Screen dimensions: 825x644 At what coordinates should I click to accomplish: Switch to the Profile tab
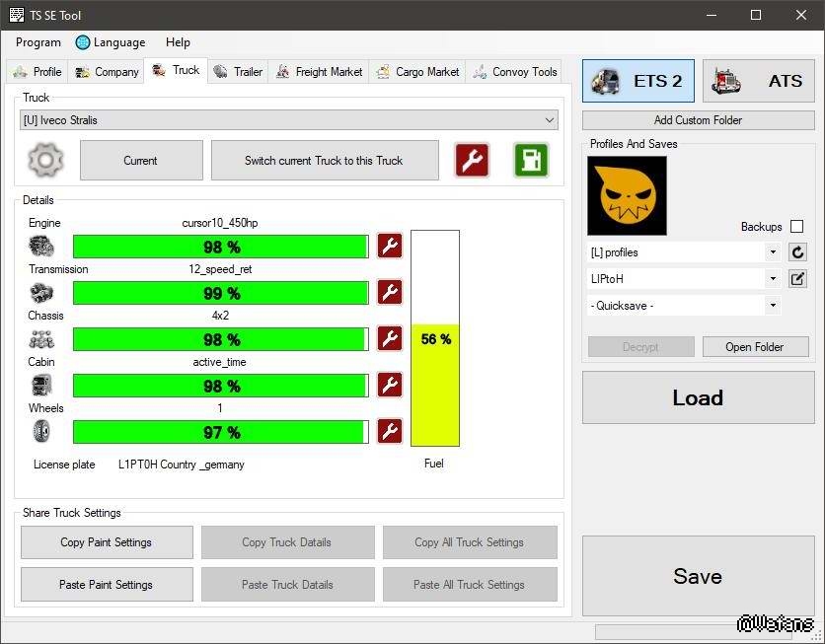(x=37, y=72)
